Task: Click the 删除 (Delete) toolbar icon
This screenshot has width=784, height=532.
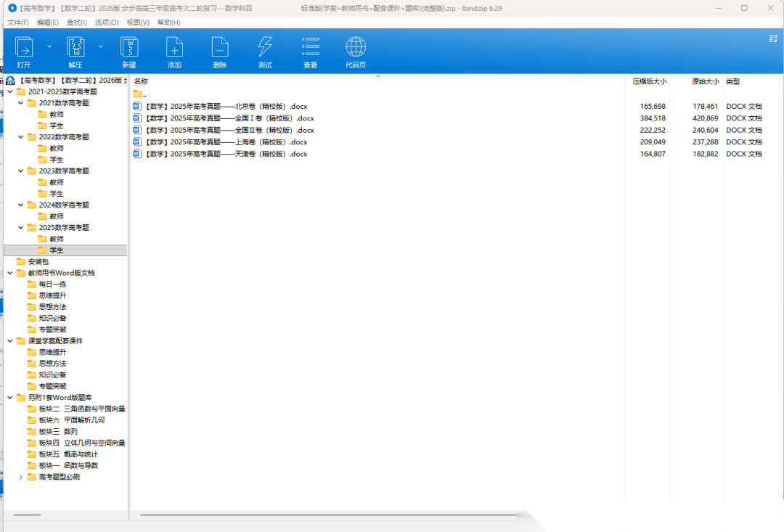Action: 219,49
